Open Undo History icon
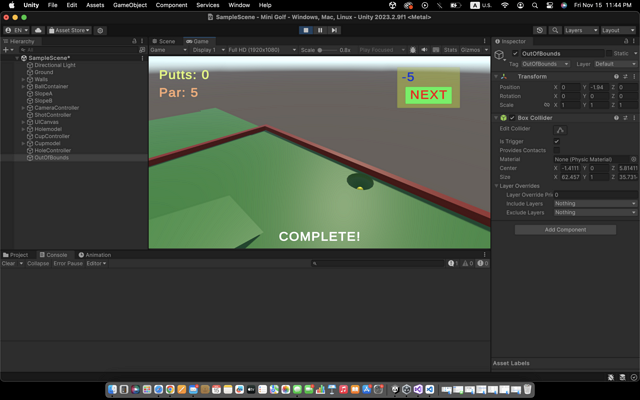 (x=540, y=30)
